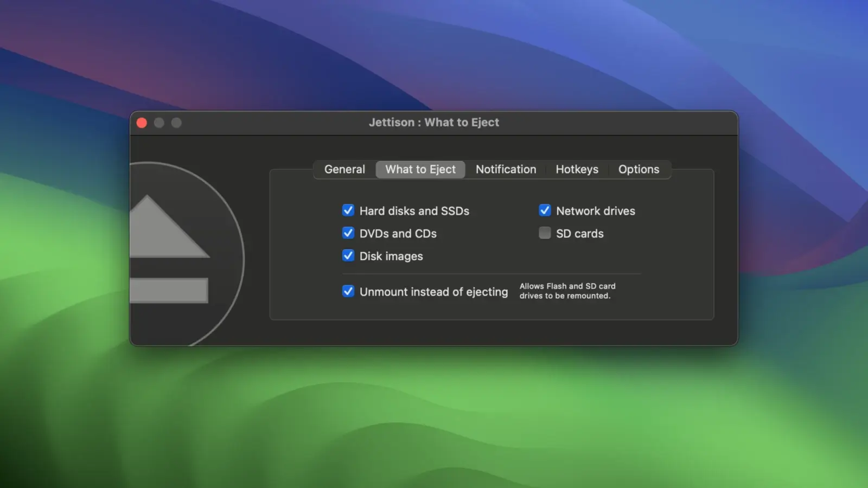Uncheck the Hard disks and SSDs checkbox
Viewport: 868px width, 488px height.
348,210
